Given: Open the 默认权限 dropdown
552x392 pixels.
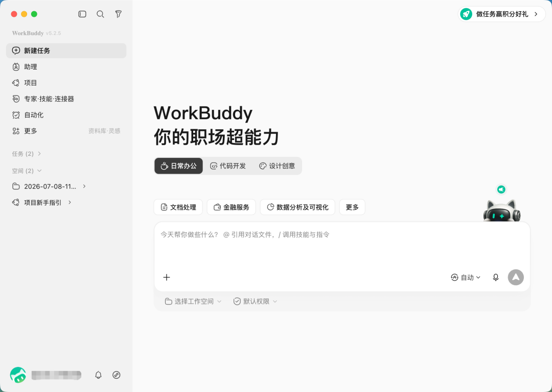Looking at the screenshot, I should [x=255, y=301].
